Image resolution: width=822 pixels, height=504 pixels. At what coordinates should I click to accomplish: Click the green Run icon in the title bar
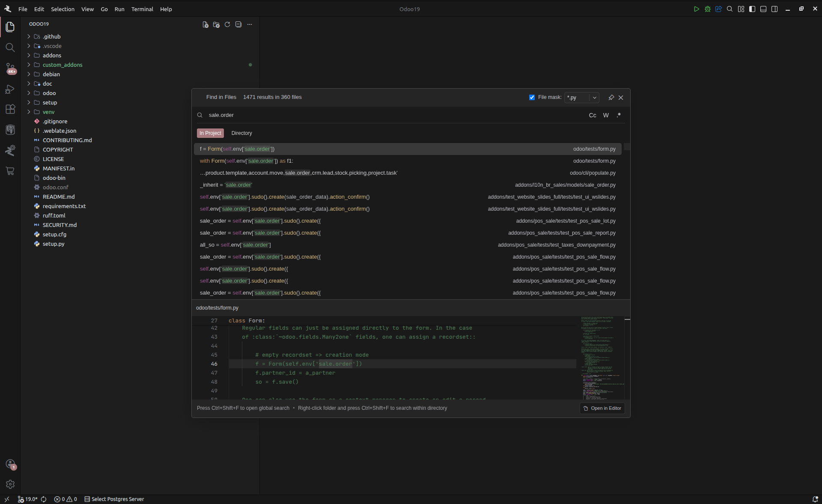coord(697,9)
